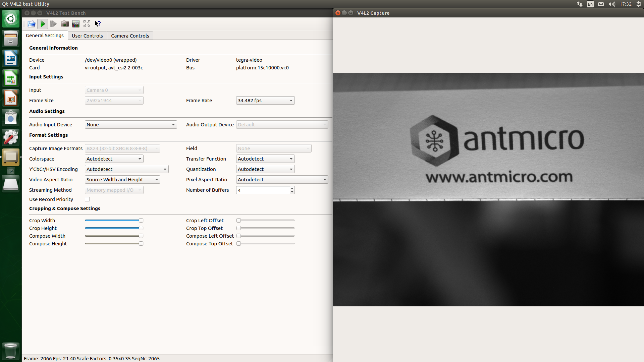This screenshot has width=644, height=362.
Task: Expand the Transfer Function dropdown
Action: point(265,159)
